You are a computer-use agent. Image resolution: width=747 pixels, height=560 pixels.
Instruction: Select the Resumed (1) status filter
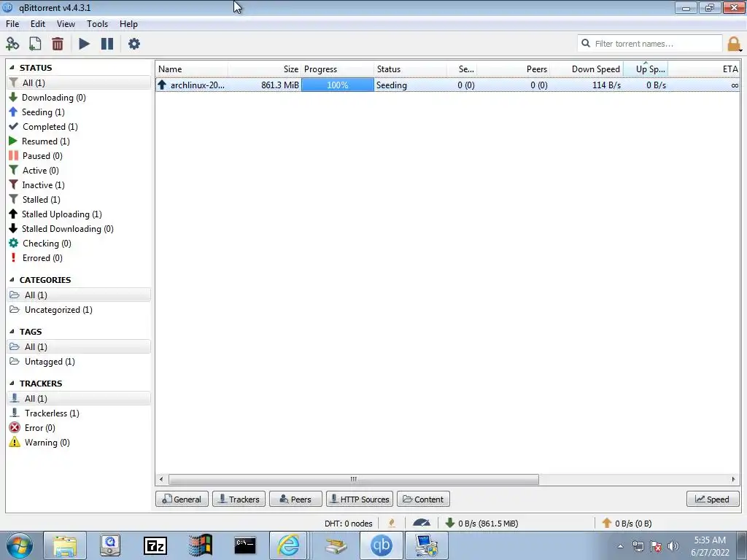coord(46,141)
